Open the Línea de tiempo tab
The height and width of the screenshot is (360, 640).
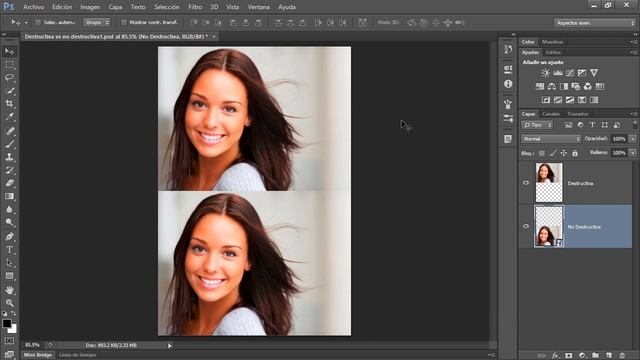click(x=77, y=355)
